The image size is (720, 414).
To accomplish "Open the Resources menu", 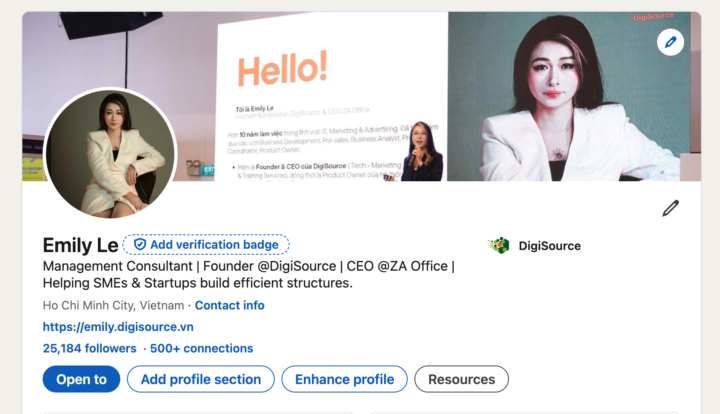I will coord(461,379).
